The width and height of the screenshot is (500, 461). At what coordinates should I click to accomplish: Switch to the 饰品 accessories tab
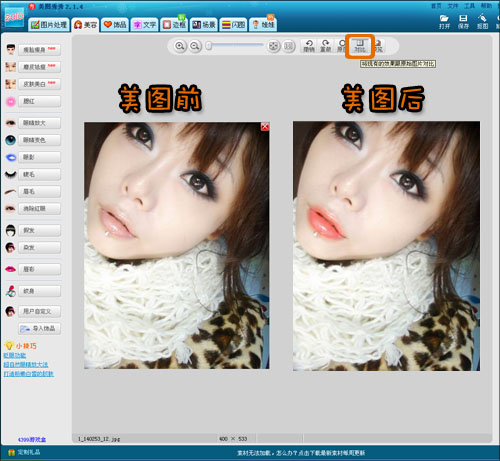click(115, 25)
